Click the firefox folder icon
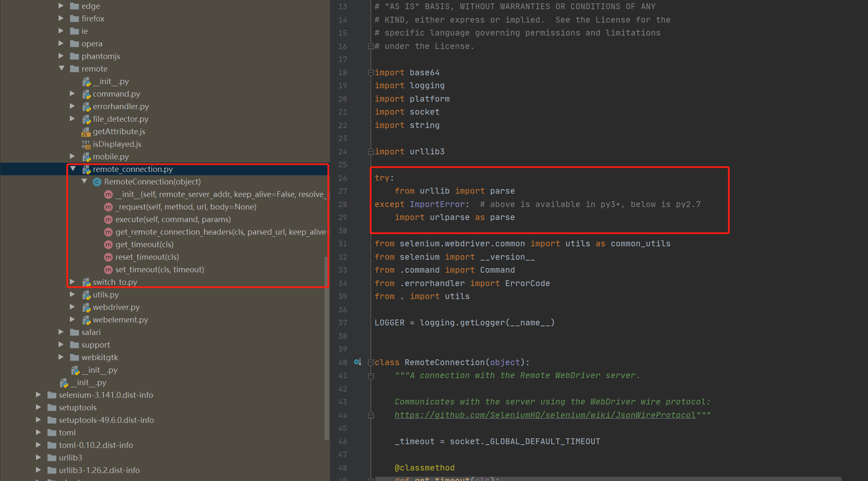Image resolution: width=868 pixels, height=481 pixels. pyautogui.click(x=74, y=19)
